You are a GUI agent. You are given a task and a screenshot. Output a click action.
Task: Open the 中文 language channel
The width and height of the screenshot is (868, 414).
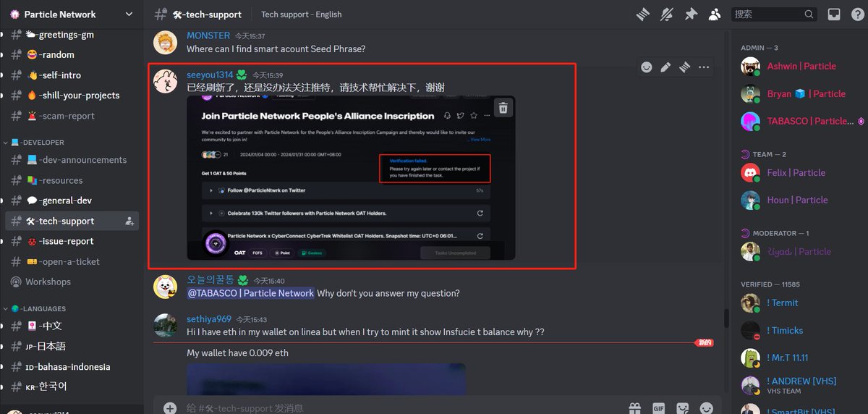(x=72, y=326)
